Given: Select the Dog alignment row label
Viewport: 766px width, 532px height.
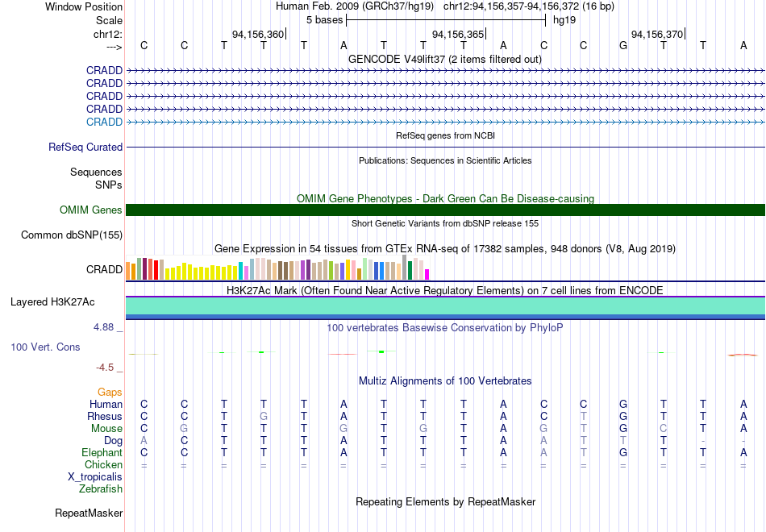Looking at the screenshot, I should (x=114, y=441).
